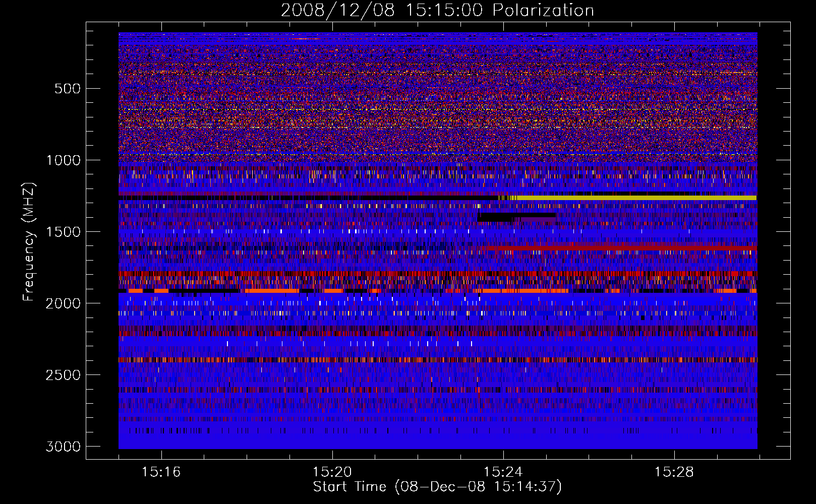Click the "Frequency (MHZ)" axis label
This screenshot has height=504, width=816.
(x=29, y=242)
